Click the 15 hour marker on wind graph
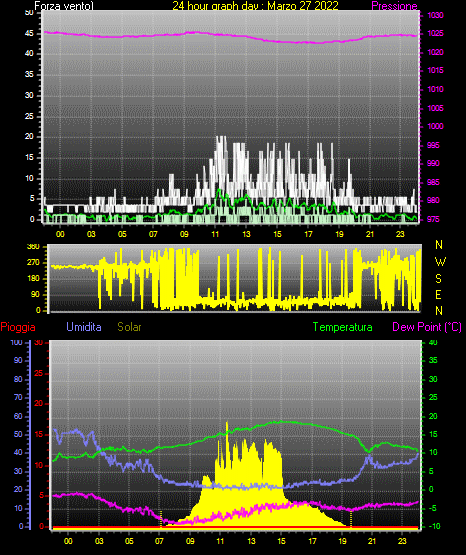This screenshot has height=555, width=466. pyautogui.click(x=277, y=234)
